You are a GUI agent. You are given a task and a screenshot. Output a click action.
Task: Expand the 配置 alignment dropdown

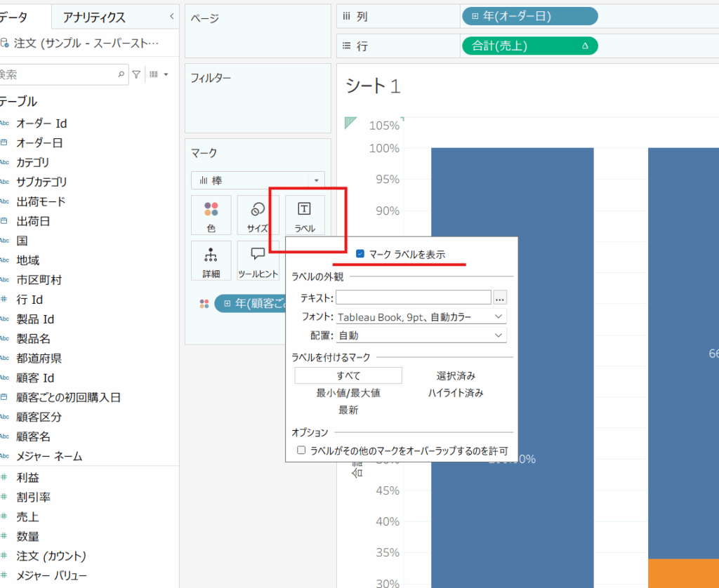click(x=421, y=335)
